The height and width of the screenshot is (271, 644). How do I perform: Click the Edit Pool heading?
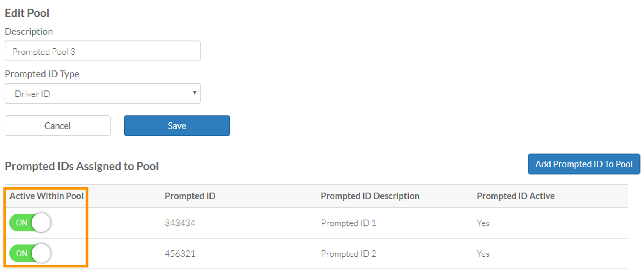coord(27,12)
